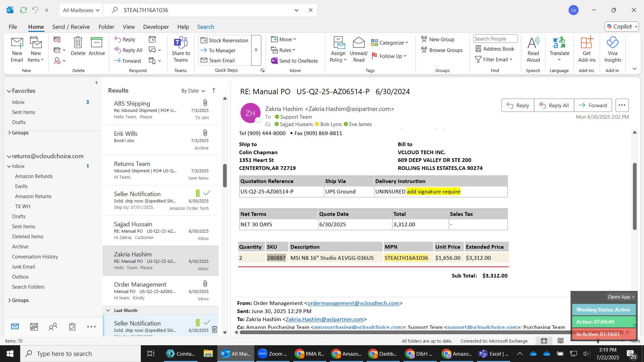Viewport: 644px width, 362px height.
Task: Click Reply All in reading pane
Action: pos(554,105)
